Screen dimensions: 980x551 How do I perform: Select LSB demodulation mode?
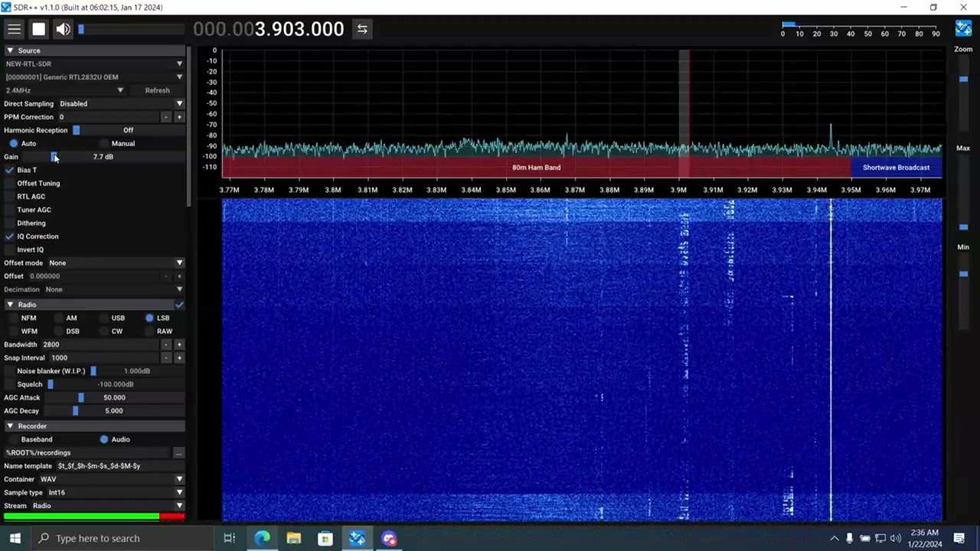coord(149,318)
